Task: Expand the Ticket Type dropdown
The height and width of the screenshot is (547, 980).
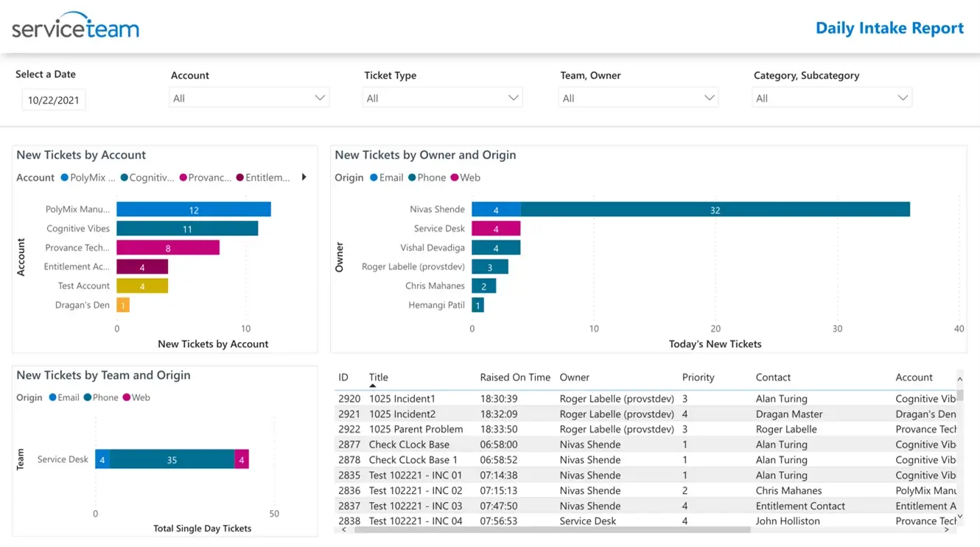Action: 442,98
